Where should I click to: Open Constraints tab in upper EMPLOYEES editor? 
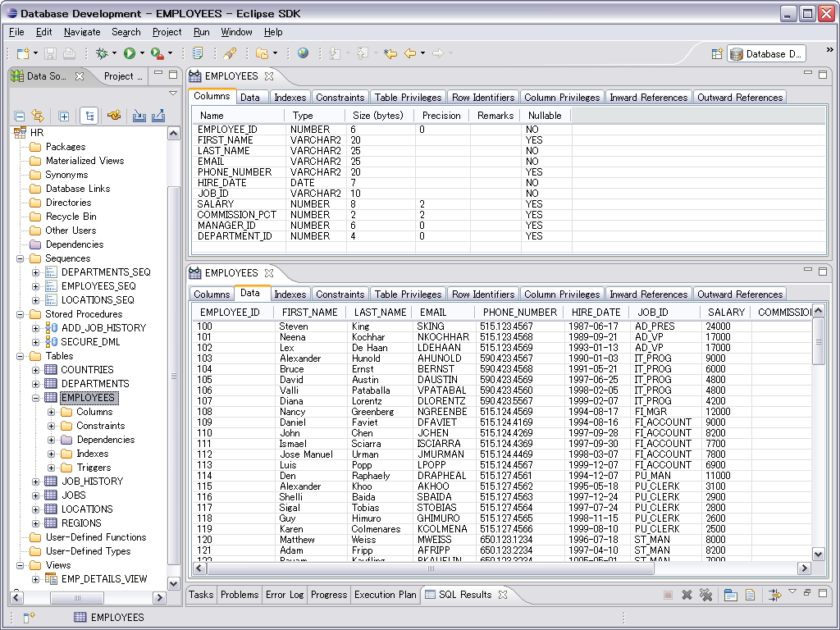340,98
